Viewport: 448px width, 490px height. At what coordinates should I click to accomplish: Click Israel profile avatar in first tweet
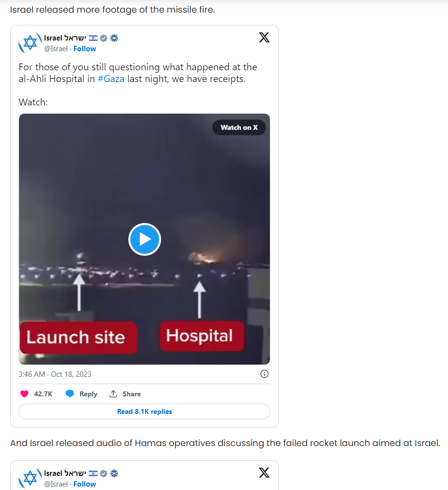[30, 43]
